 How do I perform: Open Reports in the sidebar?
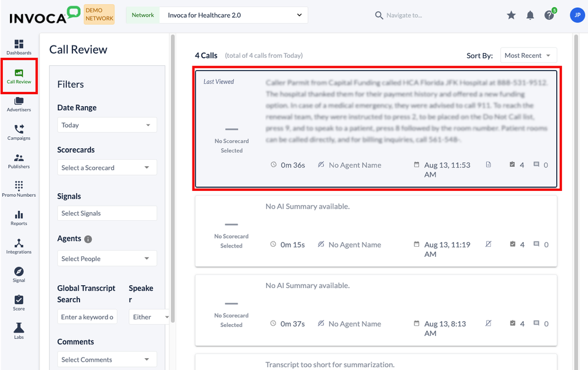point(19,218)
